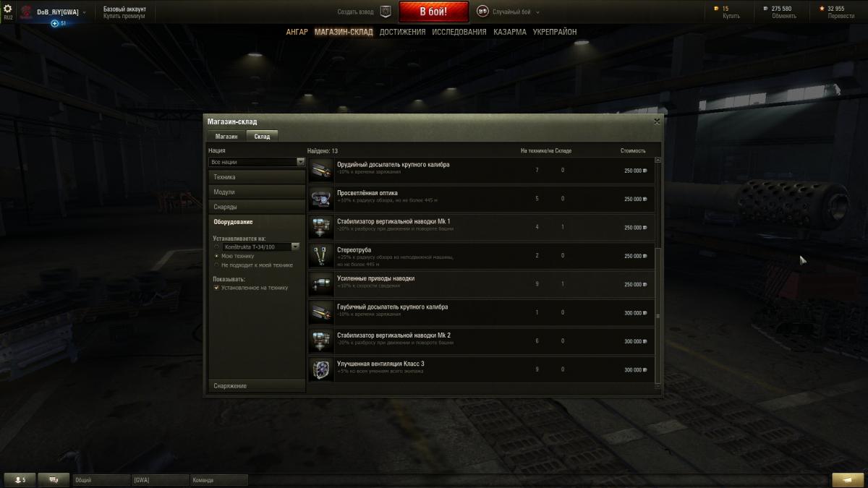
Task: Click the platoon shield icon beside Создать взвод
Action: [386, 12]
